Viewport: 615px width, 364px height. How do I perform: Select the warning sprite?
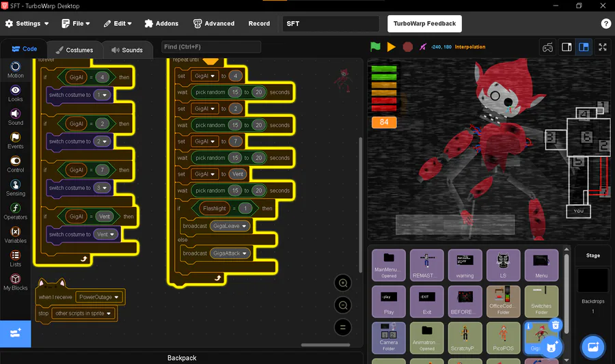(465, 265)
